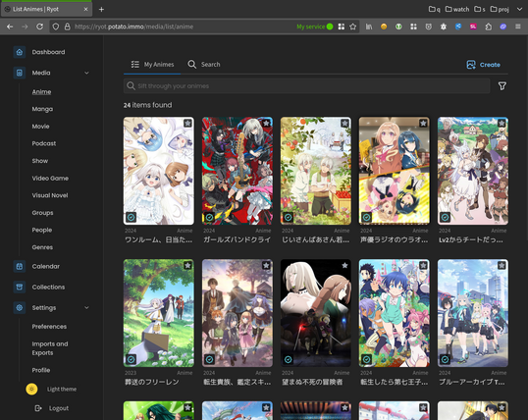Viewport: 528px width, 420px height.
Task: Open the browser hamburger menu
Action: tap(518, 26)
